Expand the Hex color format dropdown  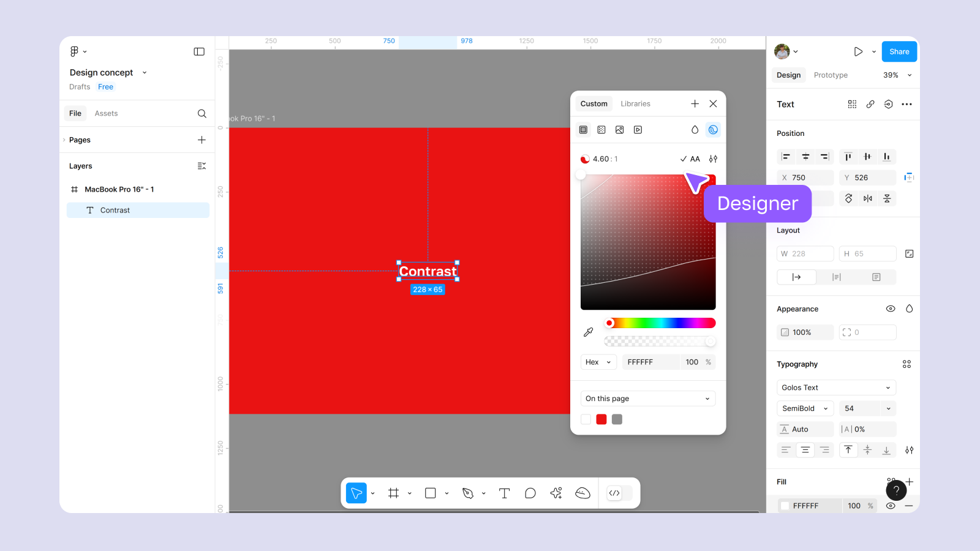pos(598,362)
